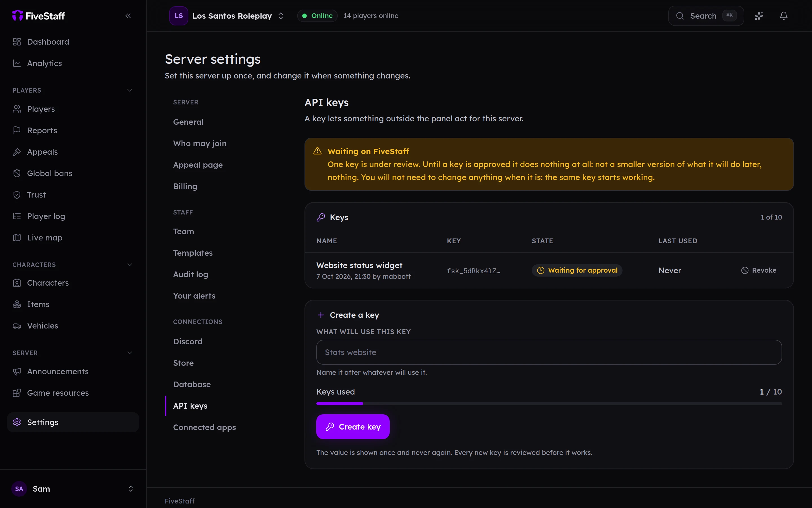Open the Trust page
Viewport: 812px width, 508px height.
coord(73,195)
